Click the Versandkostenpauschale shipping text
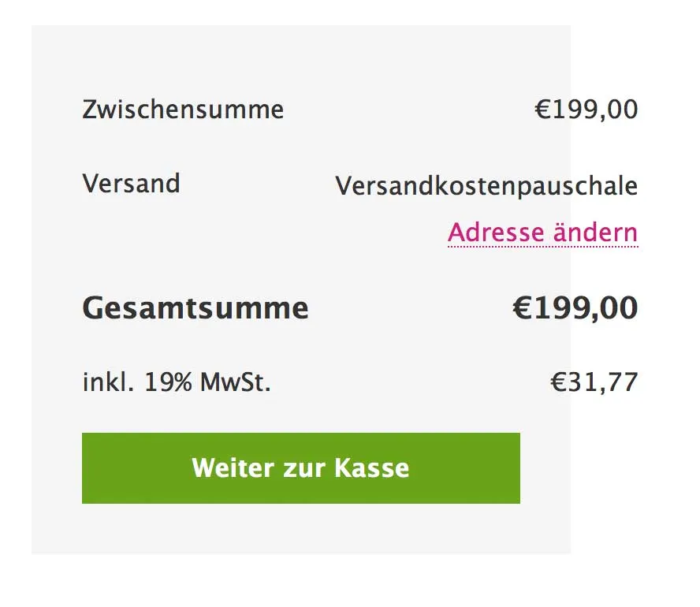The image size is (700, 607). click(486, 186)
